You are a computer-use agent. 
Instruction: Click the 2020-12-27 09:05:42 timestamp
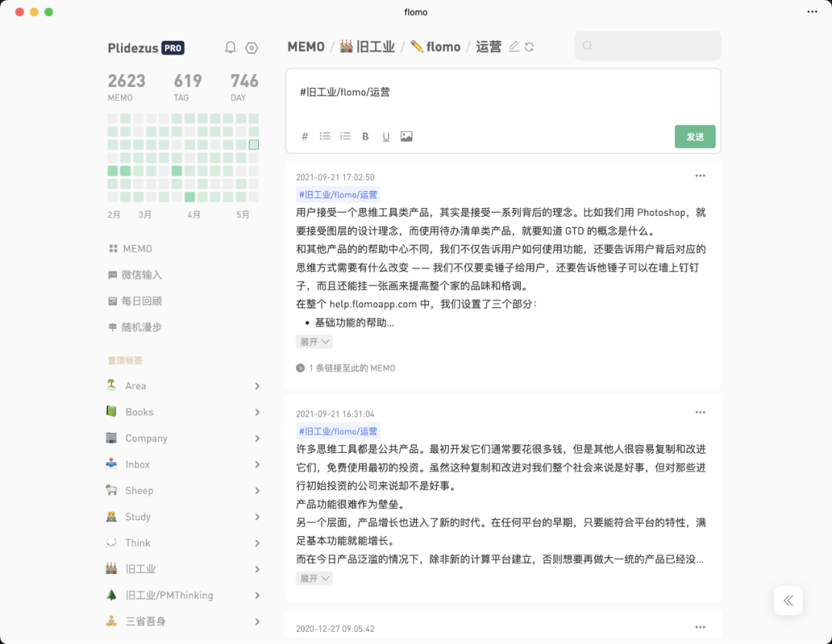pos(335,629)
